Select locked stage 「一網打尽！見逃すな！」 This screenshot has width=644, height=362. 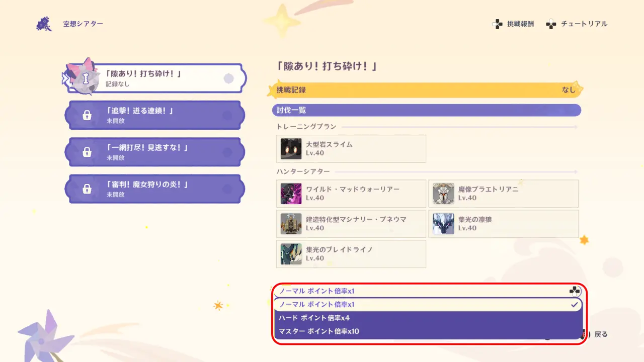155,152
